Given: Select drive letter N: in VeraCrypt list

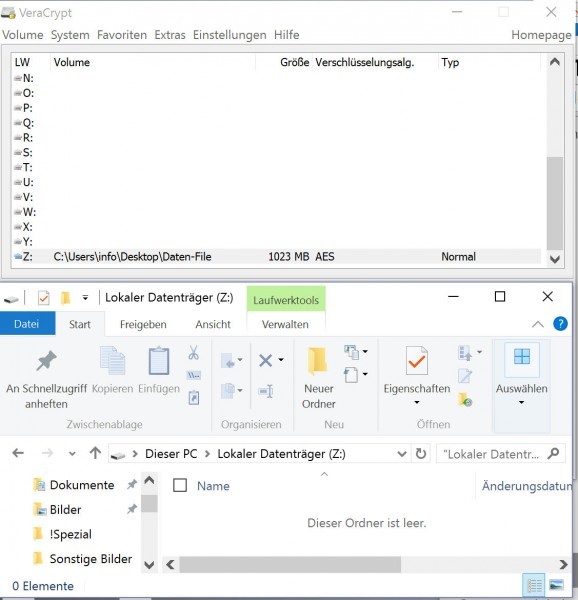Looking at the screenshot, I should [24, 78].
